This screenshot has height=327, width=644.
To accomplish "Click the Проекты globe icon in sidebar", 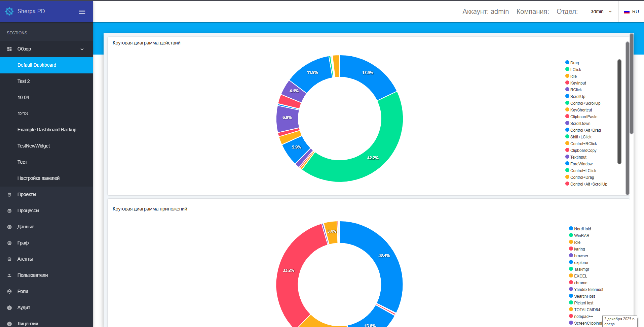I will click(x=9, y=195).
